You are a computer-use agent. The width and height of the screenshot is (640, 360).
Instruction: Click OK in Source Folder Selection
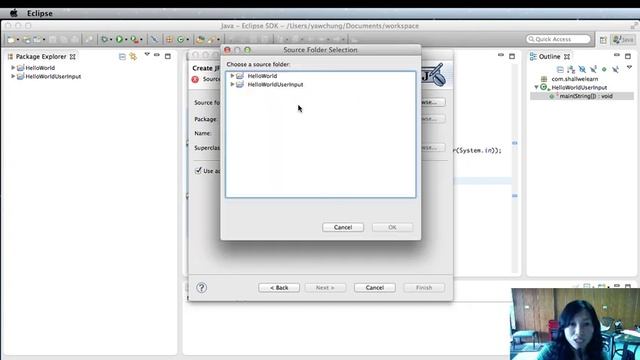392,227
